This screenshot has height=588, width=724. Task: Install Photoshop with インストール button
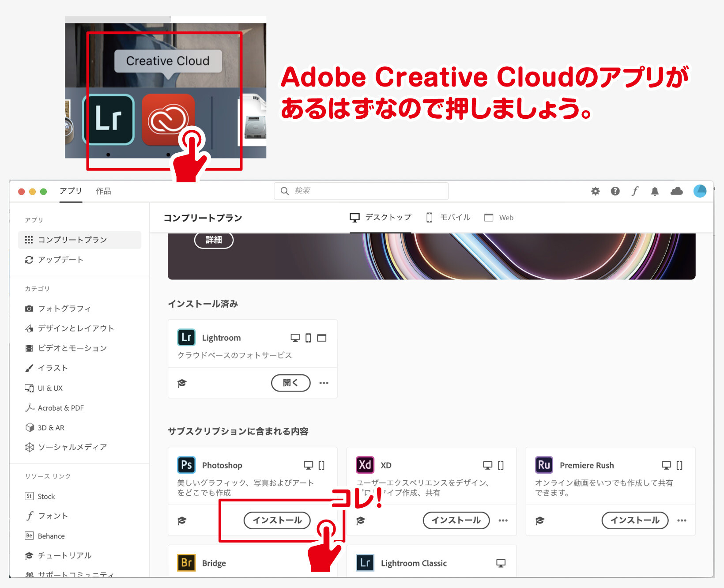(277, 520)
